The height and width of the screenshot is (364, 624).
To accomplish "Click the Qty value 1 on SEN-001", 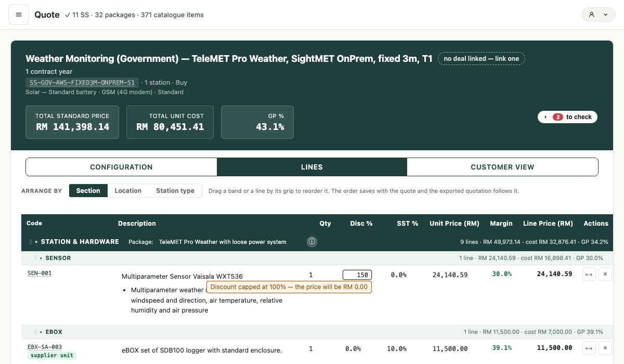I will click(x=311, y=275).
